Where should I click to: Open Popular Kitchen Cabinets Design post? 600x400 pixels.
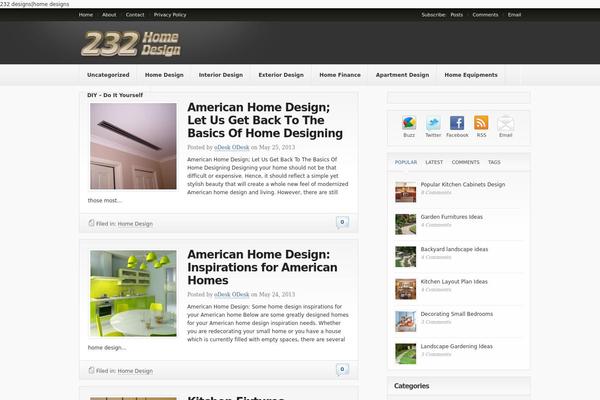[463, 184]
